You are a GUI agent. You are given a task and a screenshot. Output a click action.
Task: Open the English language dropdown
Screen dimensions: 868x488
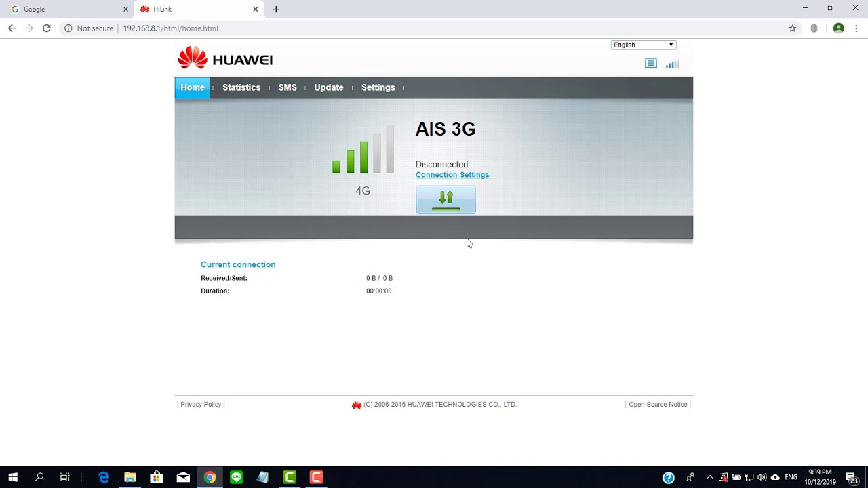click(x=644, y=45)
